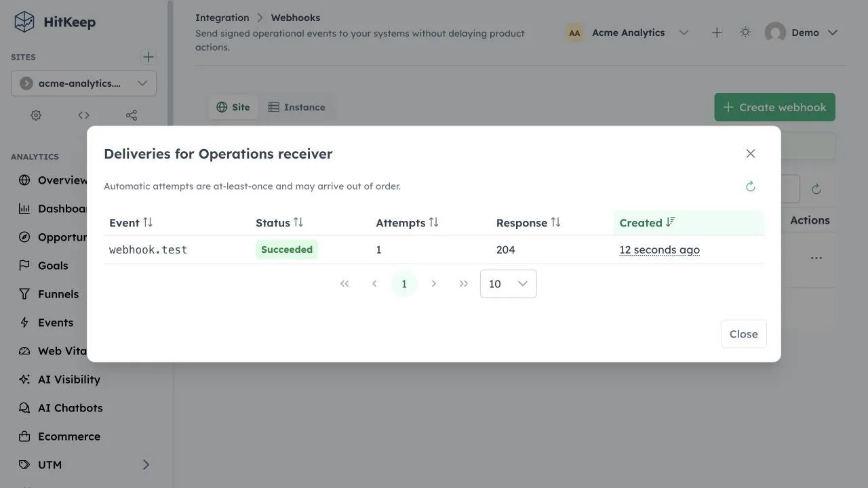
Task: Click Succeeded status badge
Action: (287, 249)
